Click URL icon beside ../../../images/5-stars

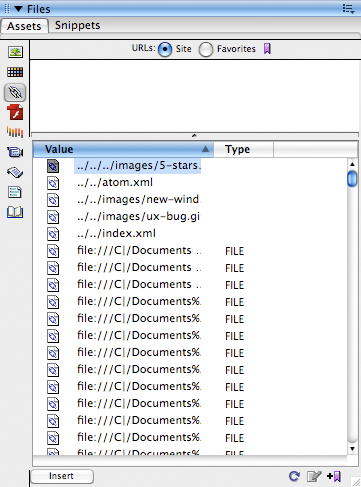pos(53,166)
